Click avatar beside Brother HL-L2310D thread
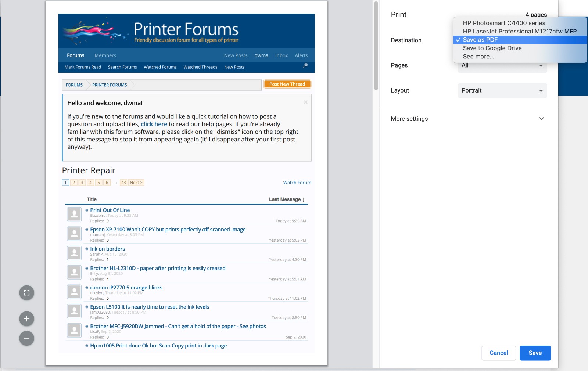This screenshot has width=588, height=371. (x=74, y=273)
